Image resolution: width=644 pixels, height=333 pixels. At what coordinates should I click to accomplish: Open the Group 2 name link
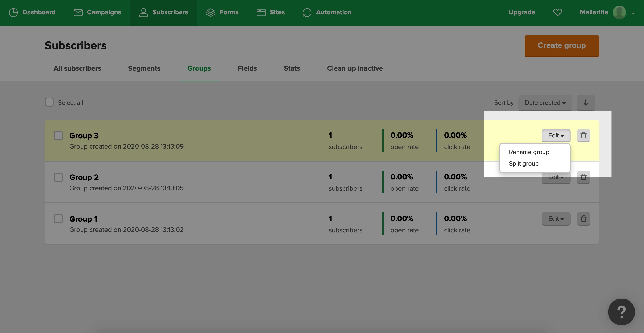coord(84,177)
